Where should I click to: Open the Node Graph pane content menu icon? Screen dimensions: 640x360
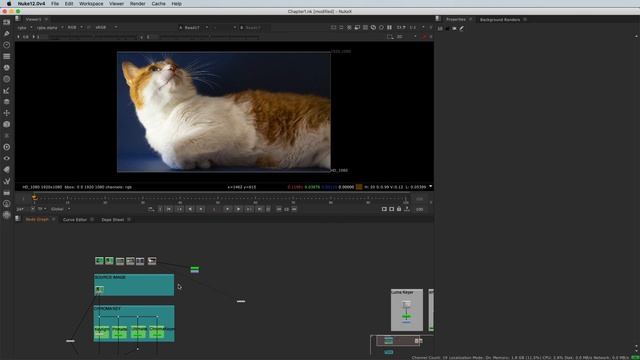pos(18,219)
